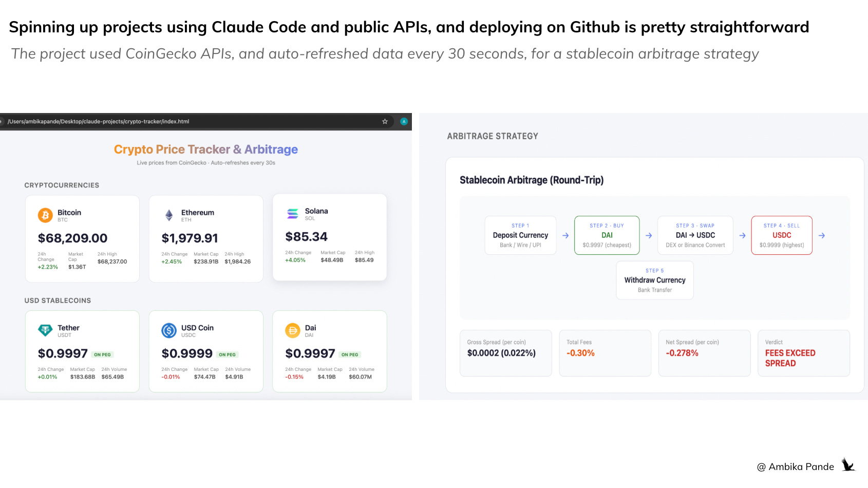Click the Bitcoin coin icon

pyautogui.click(x=45, y=215)
